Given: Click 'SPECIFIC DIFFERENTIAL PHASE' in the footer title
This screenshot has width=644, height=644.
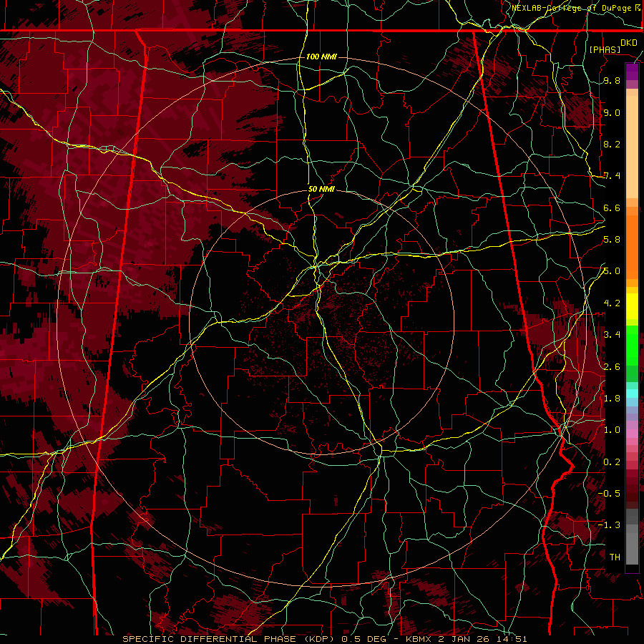Looking at the screenshot, I should 209,639.
